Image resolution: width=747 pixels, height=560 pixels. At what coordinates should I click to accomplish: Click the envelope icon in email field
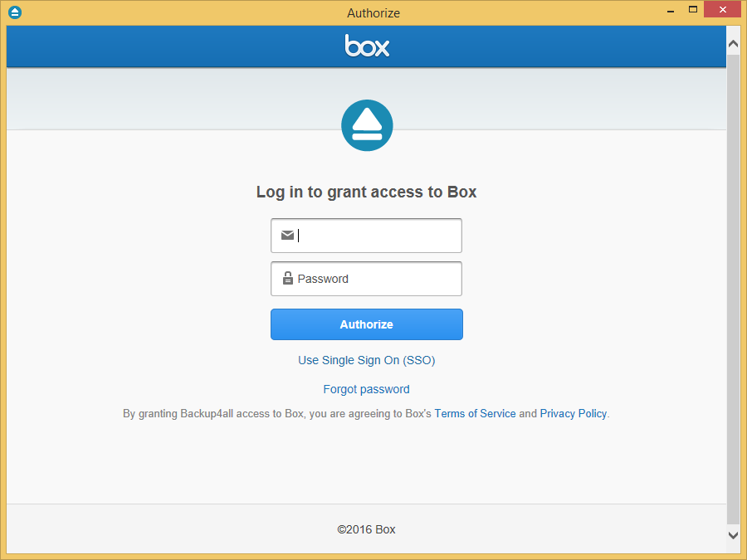tap(287, 236)
